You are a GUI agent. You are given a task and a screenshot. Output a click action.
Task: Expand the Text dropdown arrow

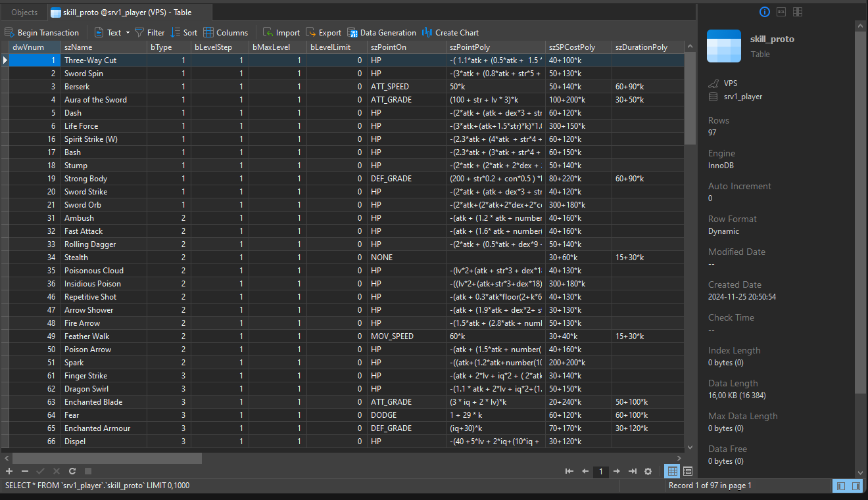(128, 33)
